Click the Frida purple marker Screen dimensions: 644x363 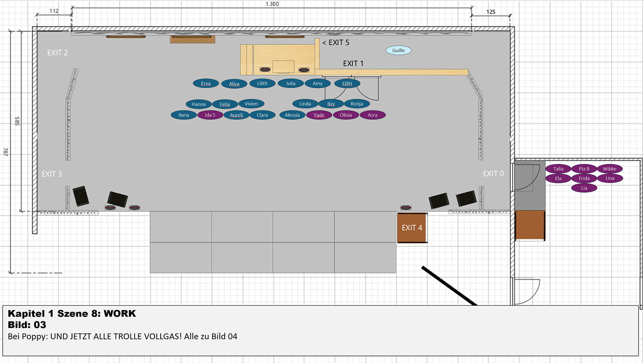click(x=584, y=178)
